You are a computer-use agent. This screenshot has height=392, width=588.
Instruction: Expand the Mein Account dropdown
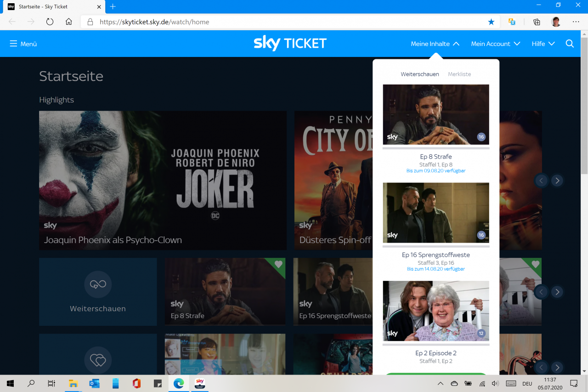coord(496,44)
